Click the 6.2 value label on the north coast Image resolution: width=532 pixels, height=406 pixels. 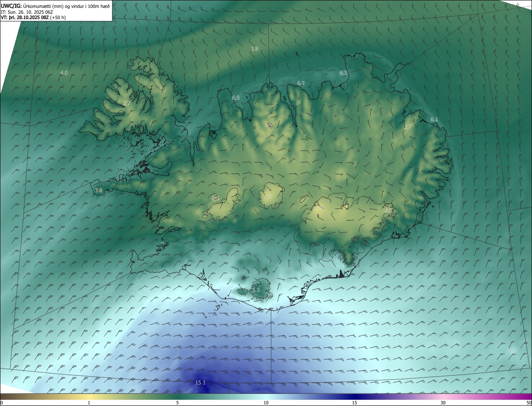point(301,83)
